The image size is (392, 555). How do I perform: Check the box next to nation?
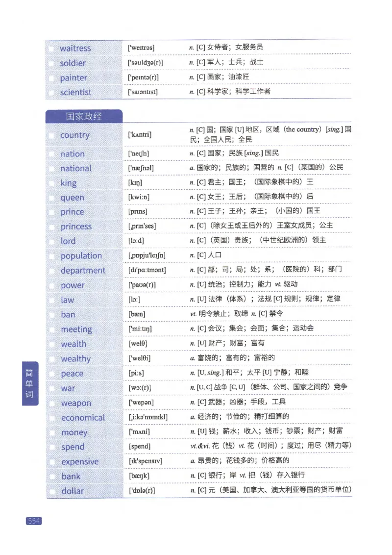[x=52, y=153]
